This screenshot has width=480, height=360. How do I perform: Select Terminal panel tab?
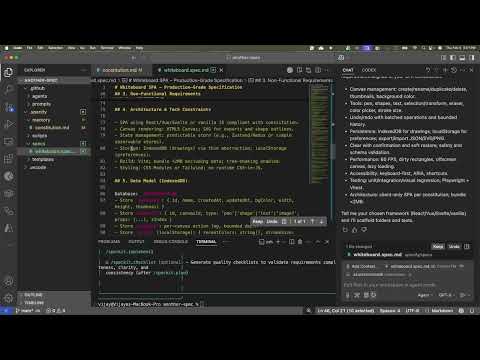coord(206,242)
